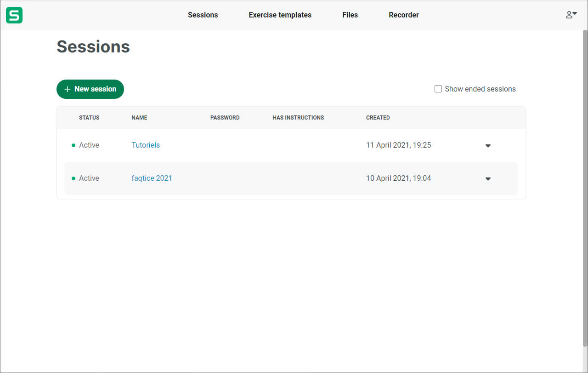Image resolution: width=588 pixels, height=373 pixels.
Task: Open the Exercise templates page
Action: 280,15
